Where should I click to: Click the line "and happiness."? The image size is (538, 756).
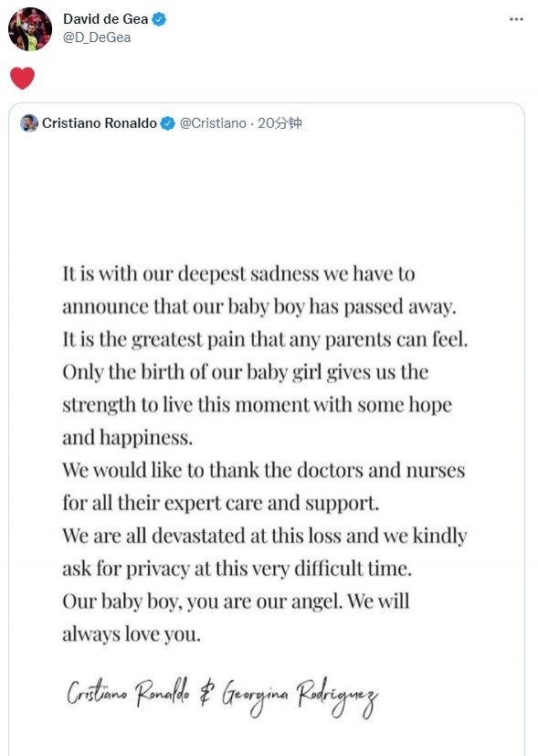127,438
